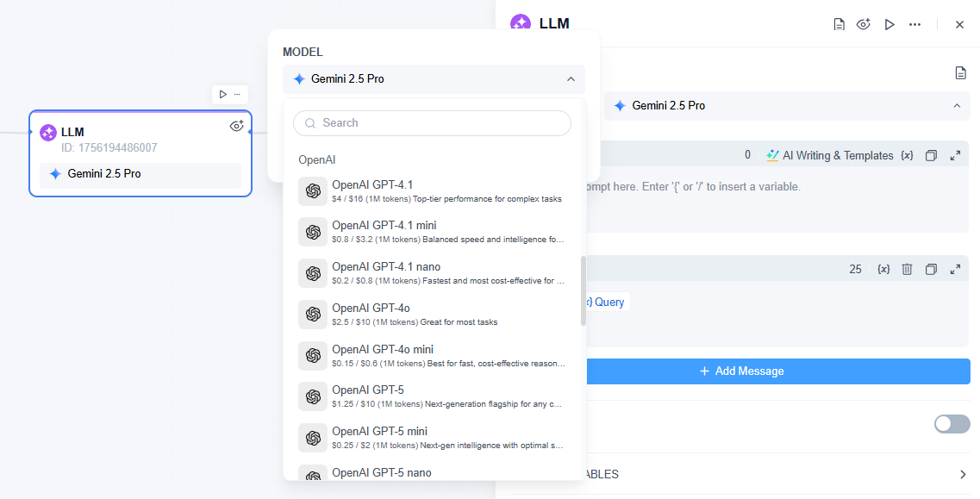Open the more options dots above LLM node
This screenshot has height=499, width=980.
(x=238, y=95)
